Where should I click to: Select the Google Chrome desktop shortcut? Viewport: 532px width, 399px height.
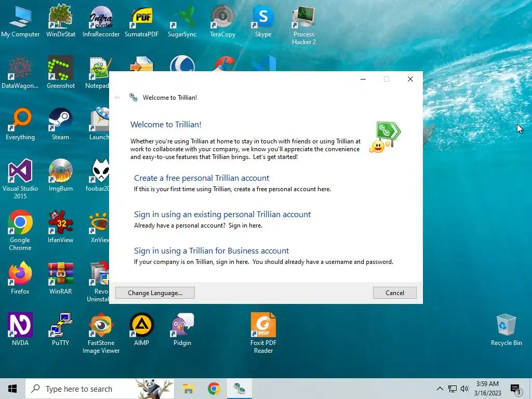20,231
